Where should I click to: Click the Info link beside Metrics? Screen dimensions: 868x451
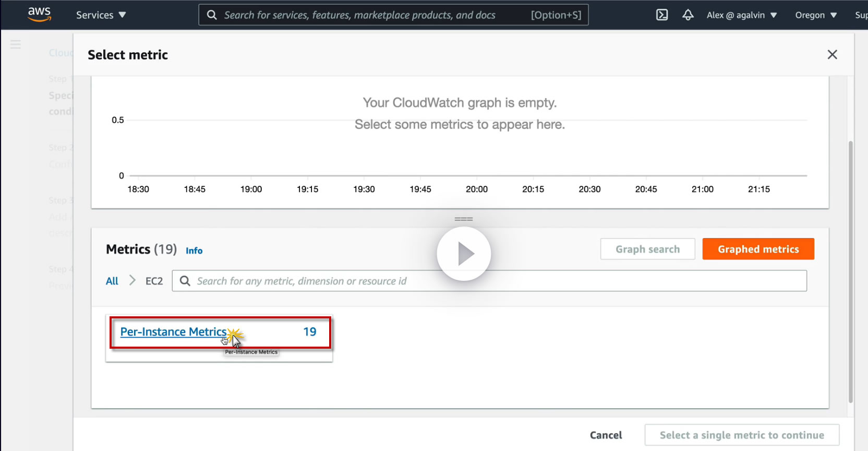point(194,251)
